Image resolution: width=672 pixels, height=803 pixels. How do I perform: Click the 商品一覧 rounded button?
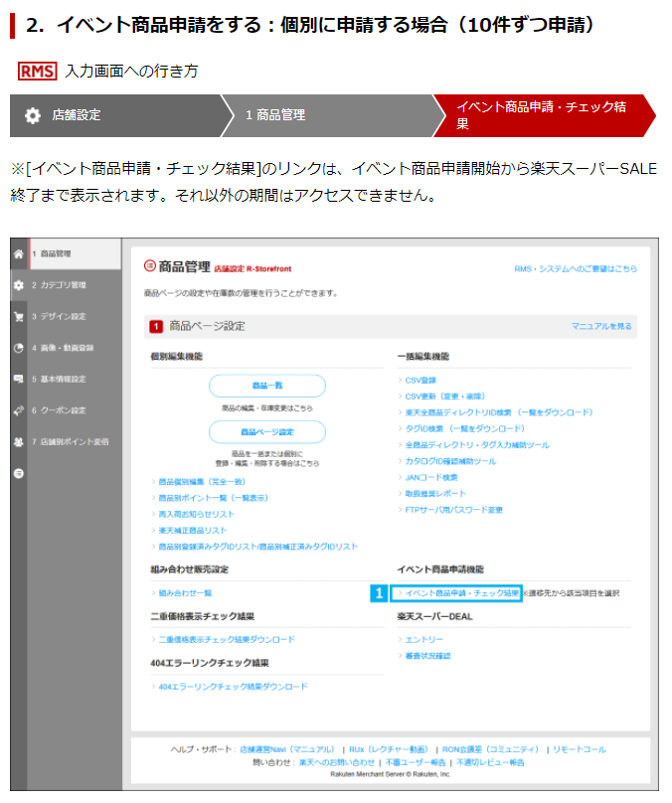[x=266, y=386]
